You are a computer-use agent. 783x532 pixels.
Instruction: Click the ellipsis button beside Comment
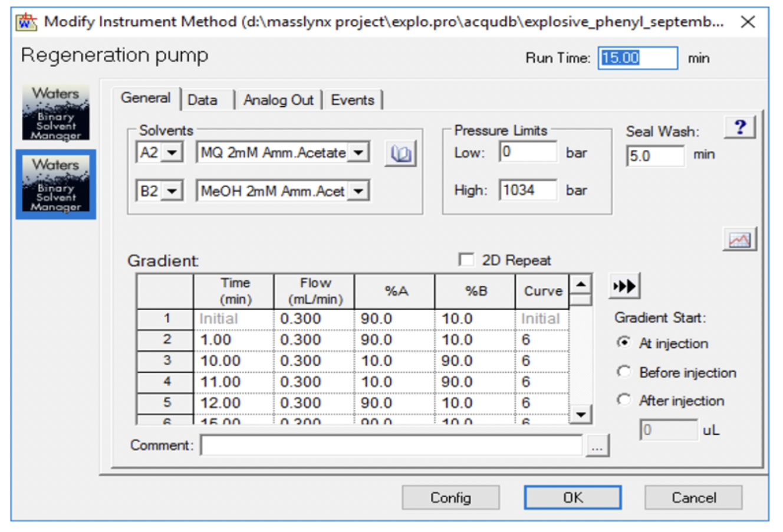[597, 446]
